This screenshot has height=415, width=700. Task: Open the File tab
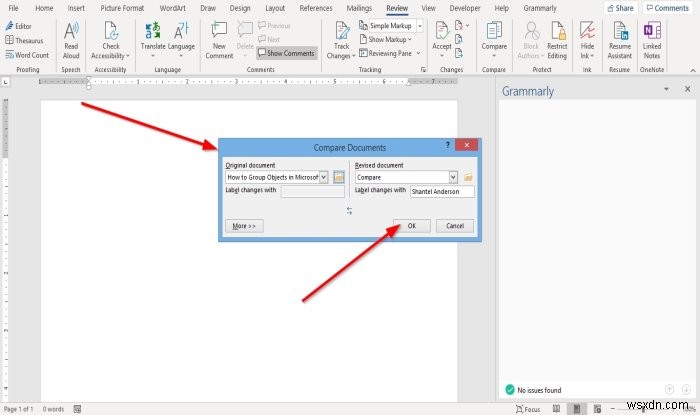pos(13,8)
